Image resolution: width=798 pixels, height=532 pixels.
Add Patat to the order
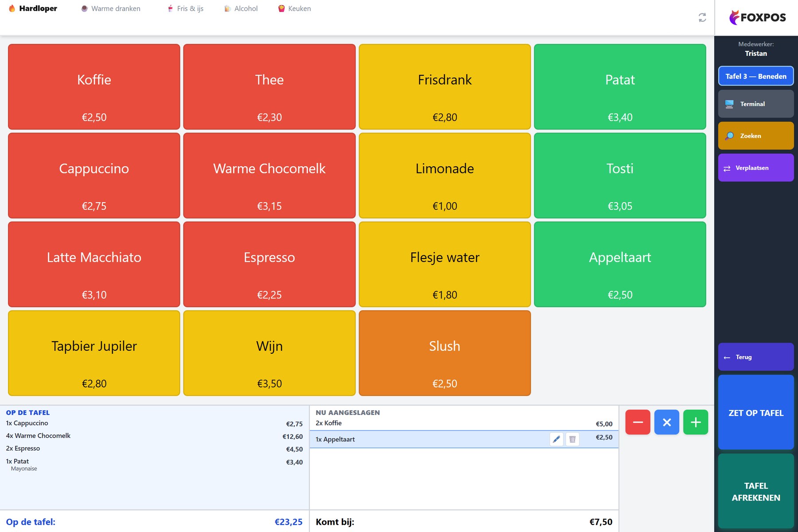[620, 87]
